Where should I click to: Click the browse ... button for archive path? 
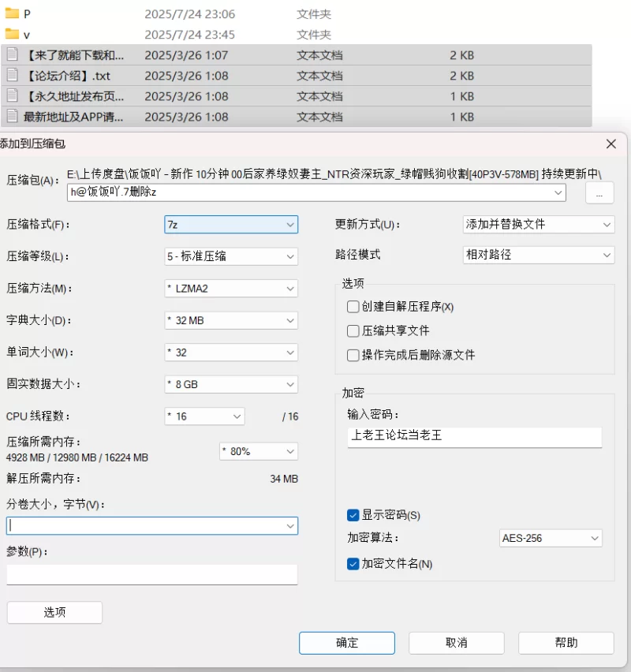(x=599, y=193)
